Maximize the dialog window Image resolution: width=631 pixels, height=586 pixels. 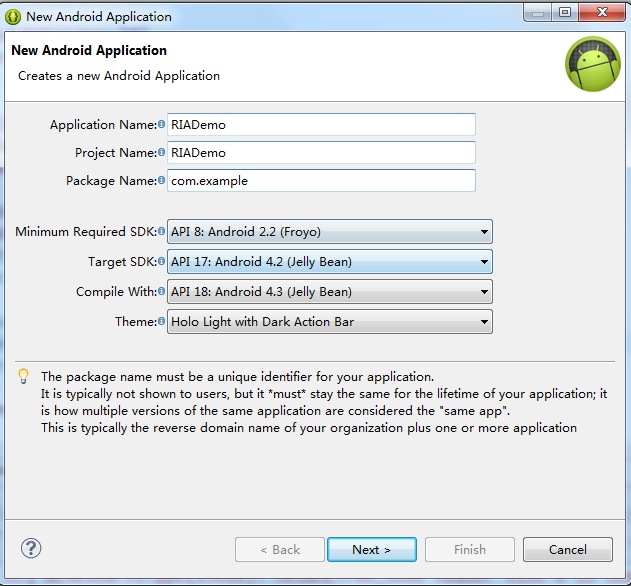point(565,12)
